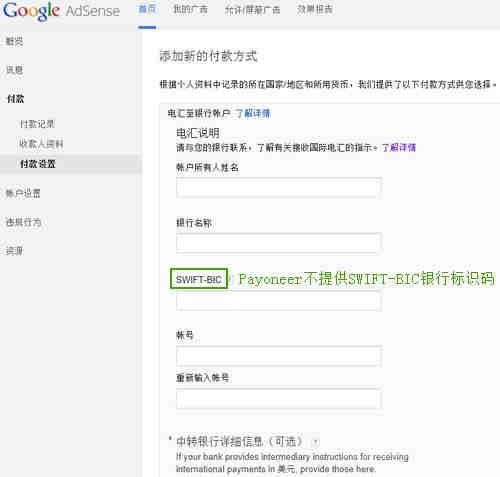Open 资源 in the sidebar
This screenshot has height=477, width=500.
pyautogui.click(x=14, y=251)
